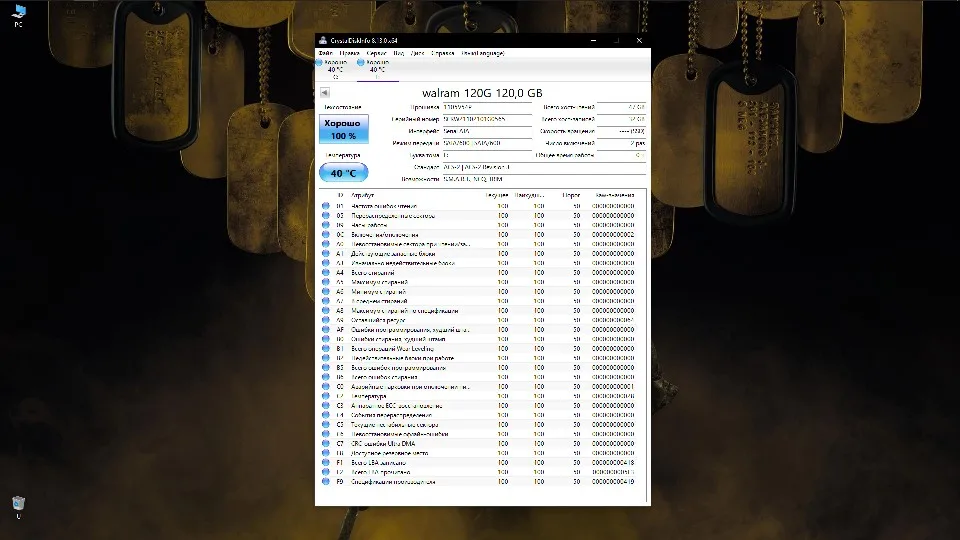Click status circle of Частота ошибок чтения row
This screenshot has width=960, height=540.
[326, 206]
